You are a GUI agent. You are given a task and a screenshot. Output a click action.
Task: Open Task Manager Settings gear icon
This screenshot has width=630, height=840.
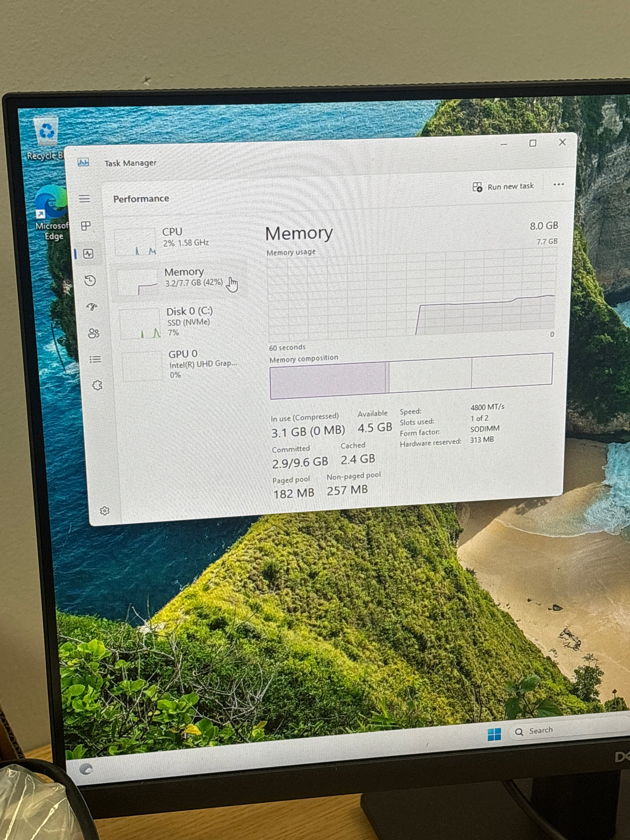[x=104, y=511]
